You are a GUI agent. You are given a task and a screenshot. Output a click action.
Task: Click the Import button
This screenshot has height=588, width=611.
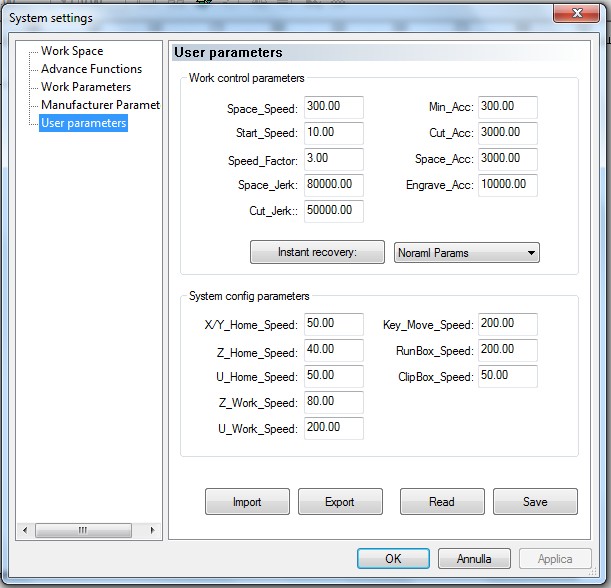[247, 502]
